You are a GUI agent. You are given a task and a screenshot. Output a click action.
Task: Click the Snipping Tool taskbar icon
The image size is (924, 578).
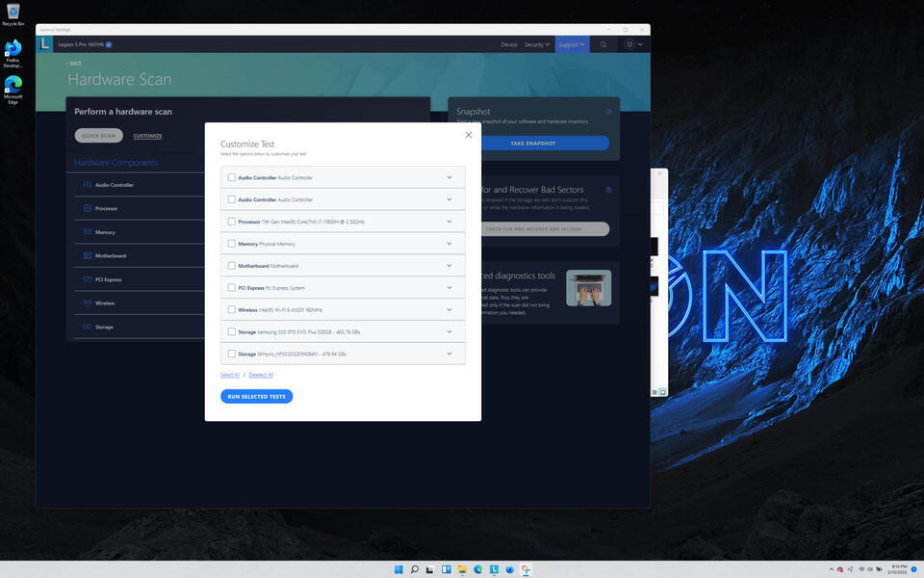[526, 569]
